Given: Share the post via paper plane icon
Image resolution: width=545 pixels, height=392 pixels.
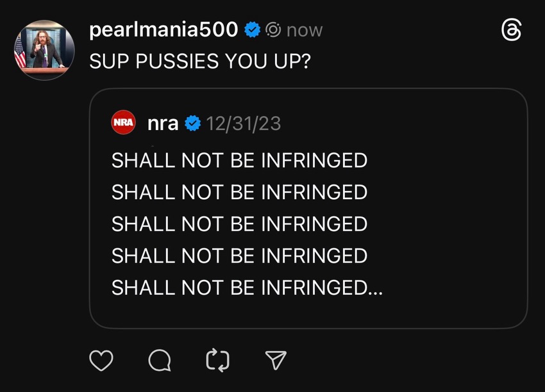Looking at the screenshot, I should (x=276, y=361).
